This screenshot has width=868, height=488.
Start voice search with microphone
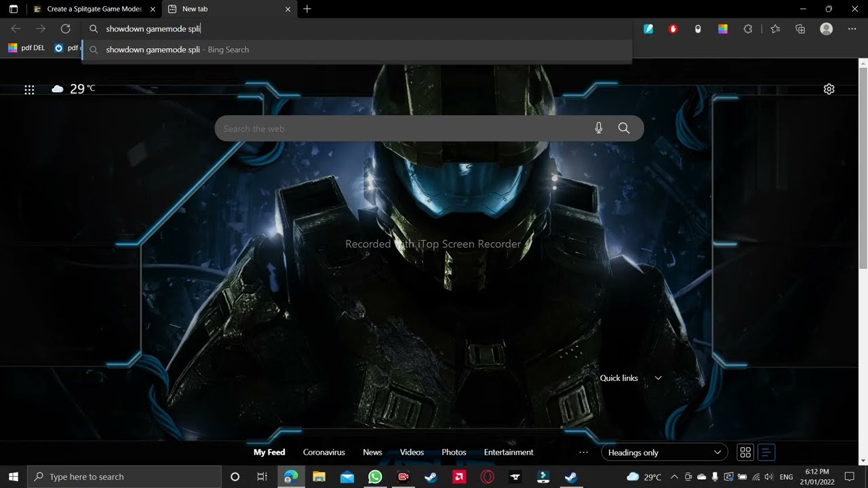(x=599, y=128)
